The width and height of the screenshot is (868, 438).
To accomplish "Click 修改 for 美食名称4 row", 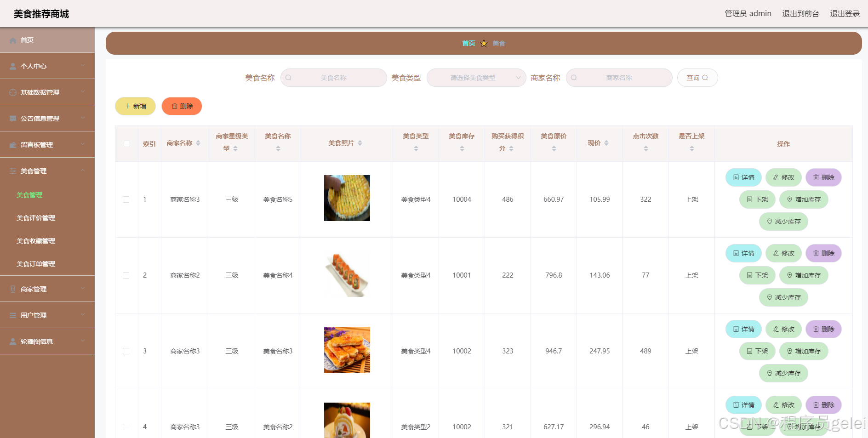I will (x=783, y=253).
